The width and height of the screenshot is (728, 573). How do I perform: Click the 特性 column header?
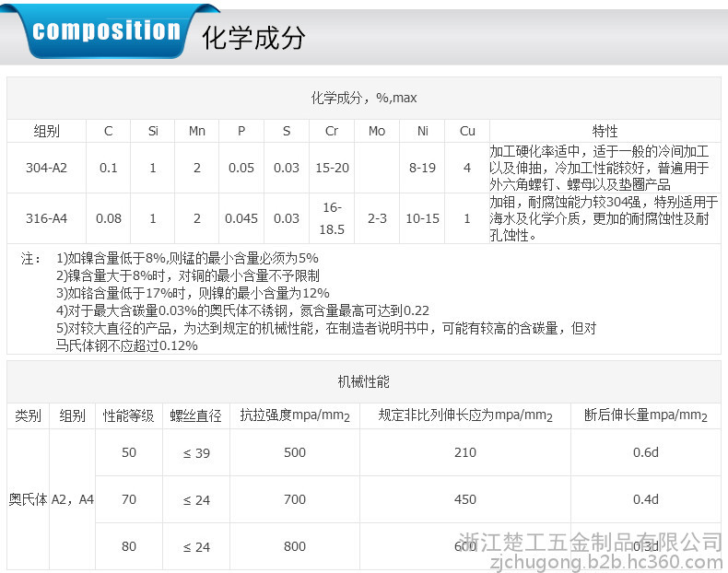[605, 131]
